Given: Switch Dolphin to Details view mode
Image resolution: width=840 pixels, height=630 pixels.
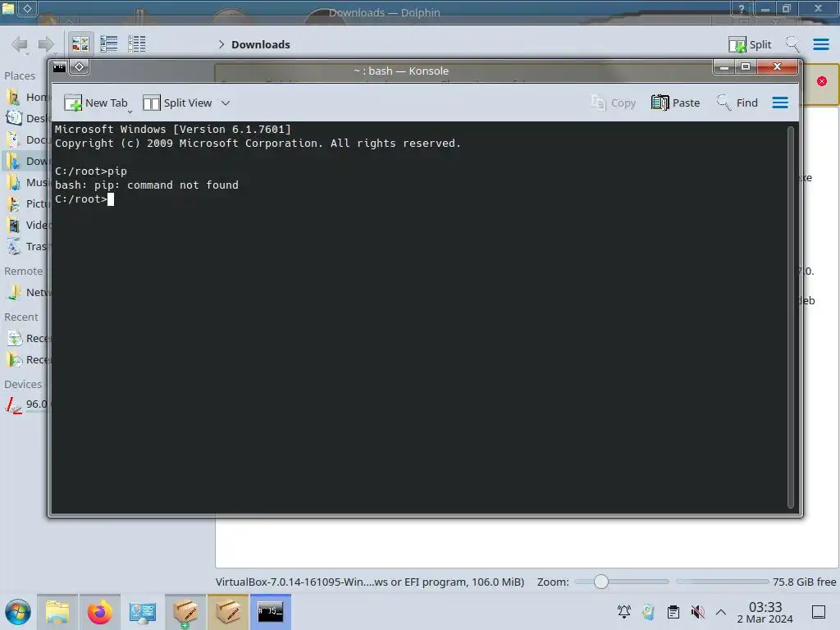Looking at the screenshot, I should point(137,44).
